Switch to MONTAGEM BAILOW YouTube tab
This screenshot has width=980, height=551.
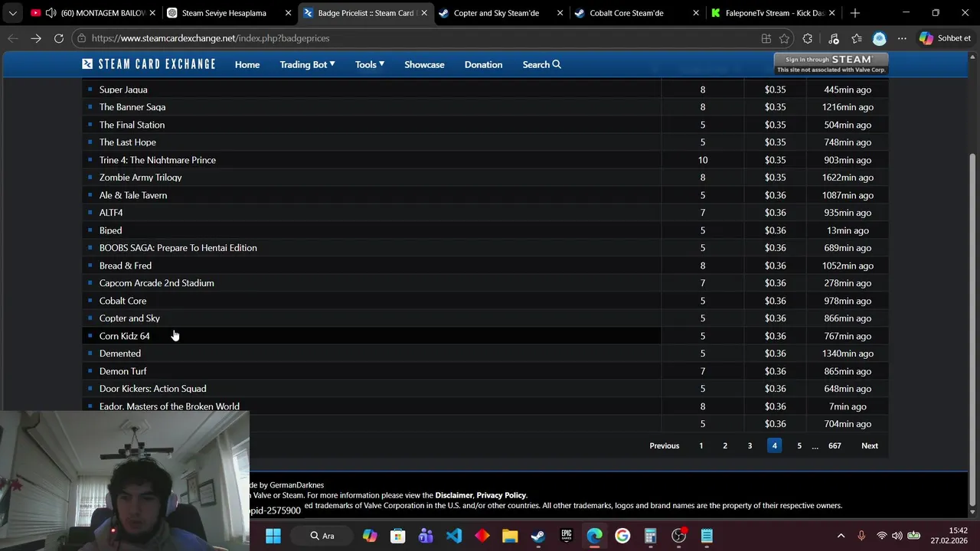[93, 13]
